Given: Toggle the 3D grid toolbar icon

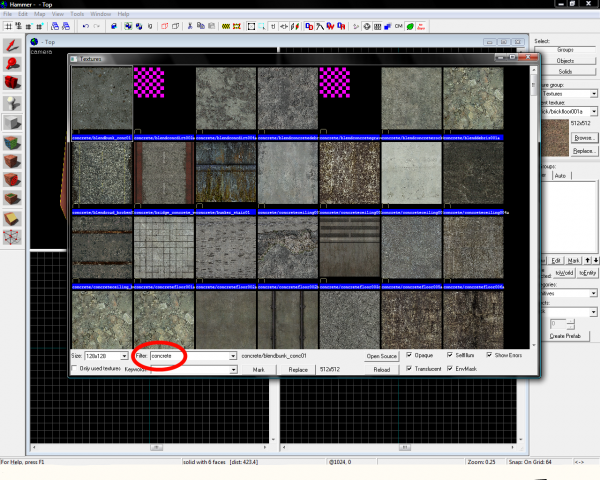Looking at the screenshot, I should 18,26.
